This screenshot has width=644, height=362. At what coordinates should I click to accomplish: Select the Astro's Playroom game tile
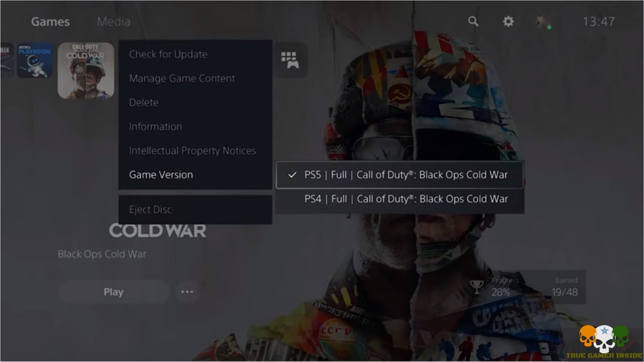coord(35,60)
